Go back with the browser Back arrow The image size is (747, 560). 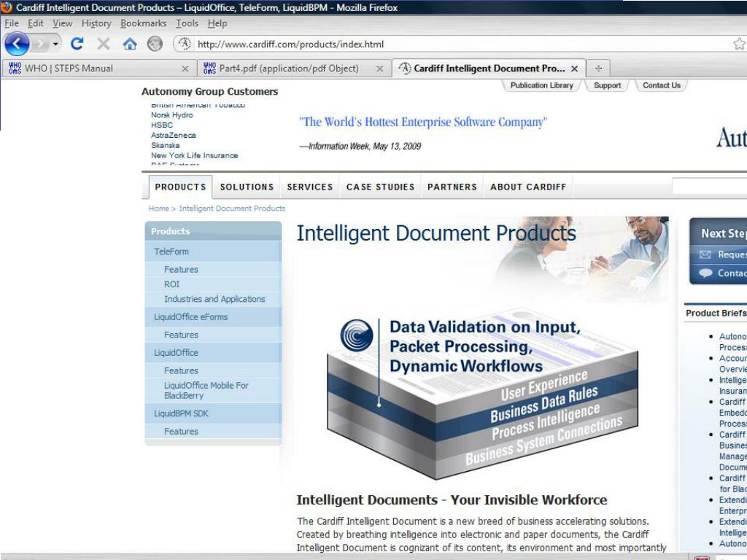click(x=17, y=44)
